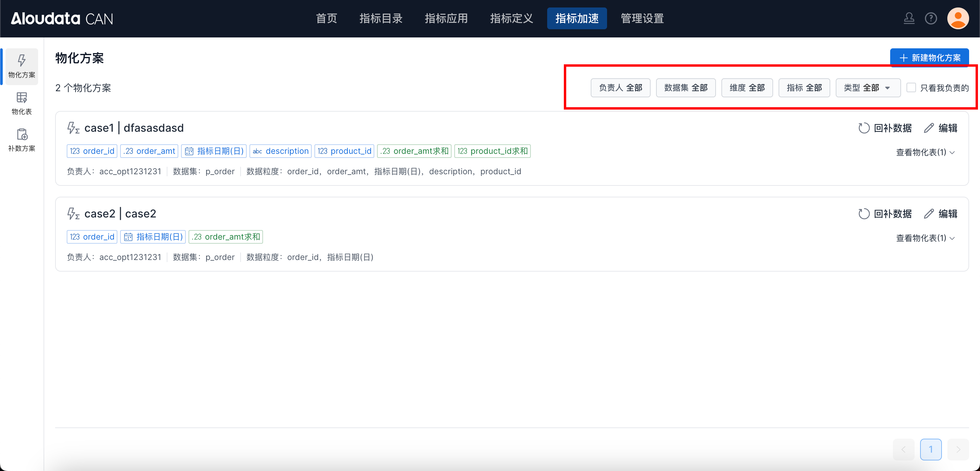Switch to the 指标目录 nav tab
Screen dimensions: 980x471
tap(381, 18)
